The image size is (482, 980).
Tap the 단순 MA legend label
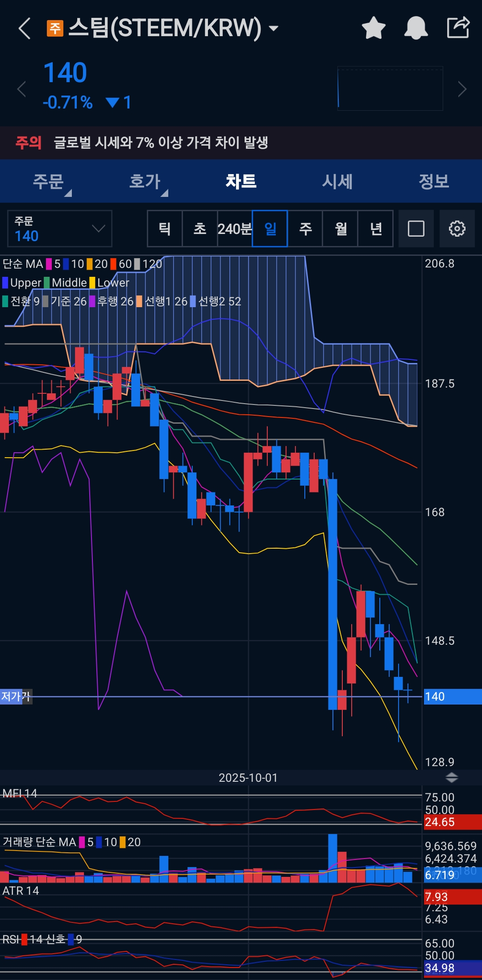23,264
